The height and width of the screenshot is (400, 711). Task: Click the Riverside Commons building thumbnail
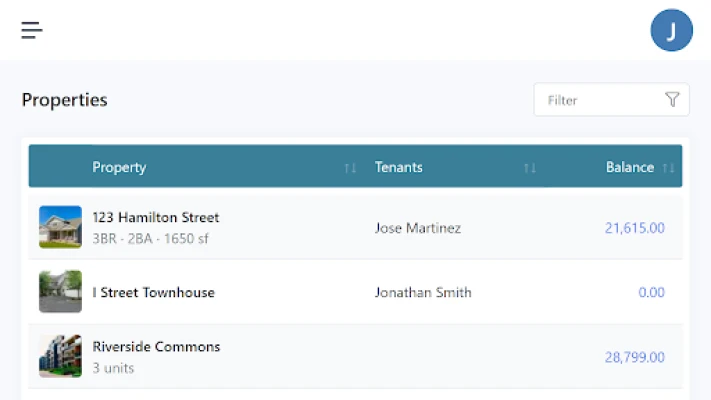[x=60, y=356]
